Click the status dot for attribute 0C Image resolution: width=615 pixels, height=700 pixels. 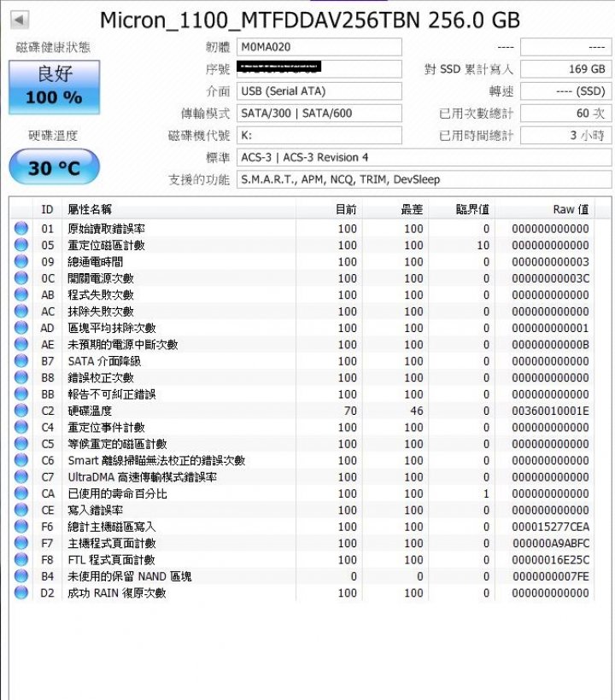tap(21, 277)
